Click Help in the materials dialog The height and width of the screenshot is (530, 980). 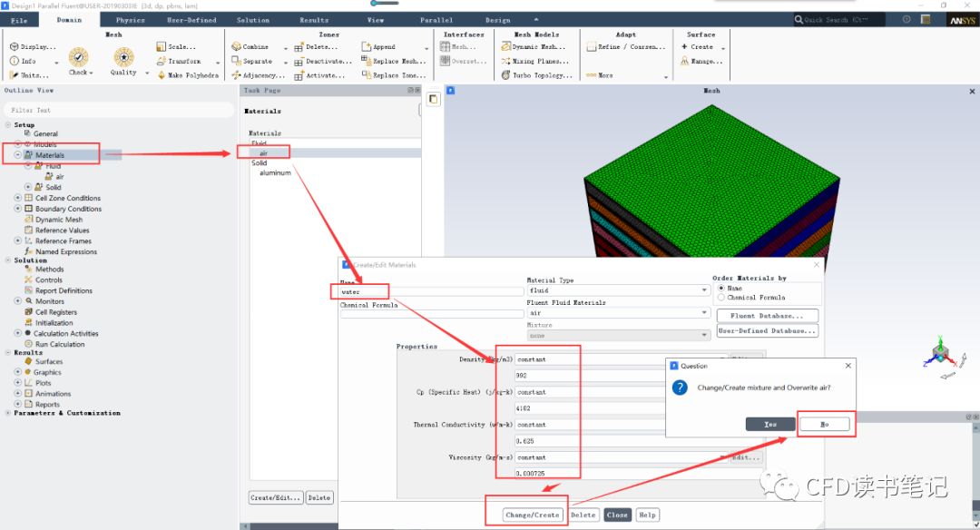pyautogui.click(x=648, y=515)
